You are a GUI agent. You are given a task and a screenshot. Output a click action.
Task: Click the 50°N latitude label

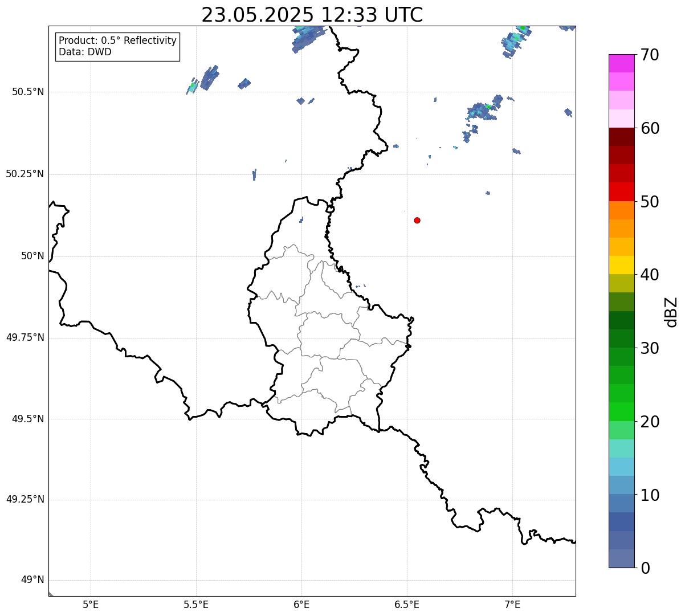[x=32, y=256]
